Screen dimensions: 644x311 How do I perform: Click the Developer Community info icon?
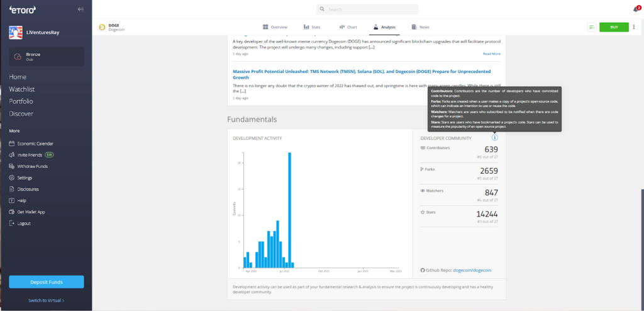coord(494,138)
